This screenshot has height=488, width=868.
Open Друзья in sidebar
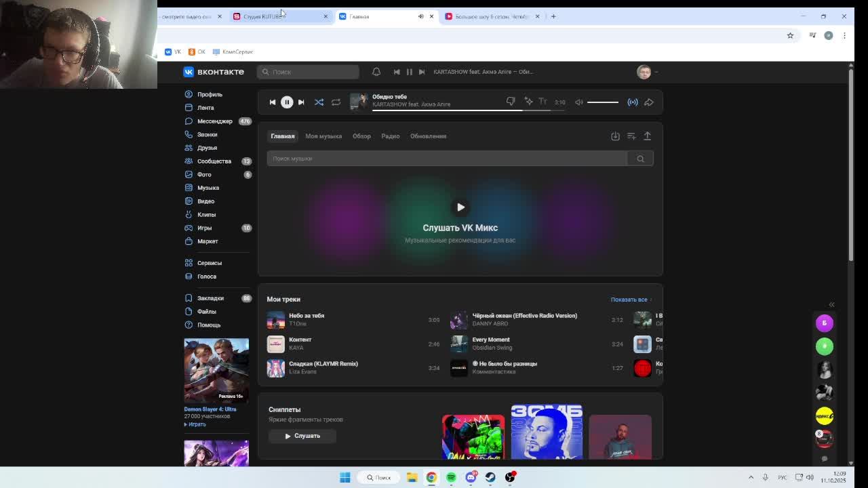click(x=207, y=148)
